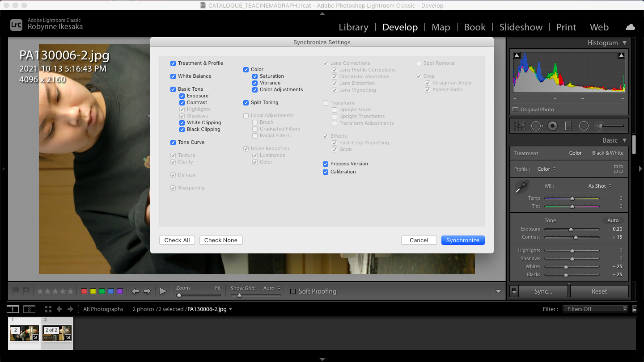The height and width of the screenshot is (362, 644).
Task: Open the Filters Off dropdown
Action: tap(595, 308)
